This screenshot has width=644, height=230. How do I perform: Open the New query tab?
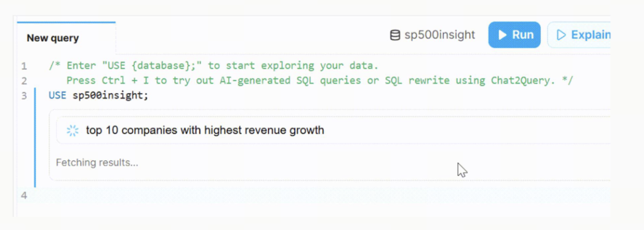click(52, 38)
